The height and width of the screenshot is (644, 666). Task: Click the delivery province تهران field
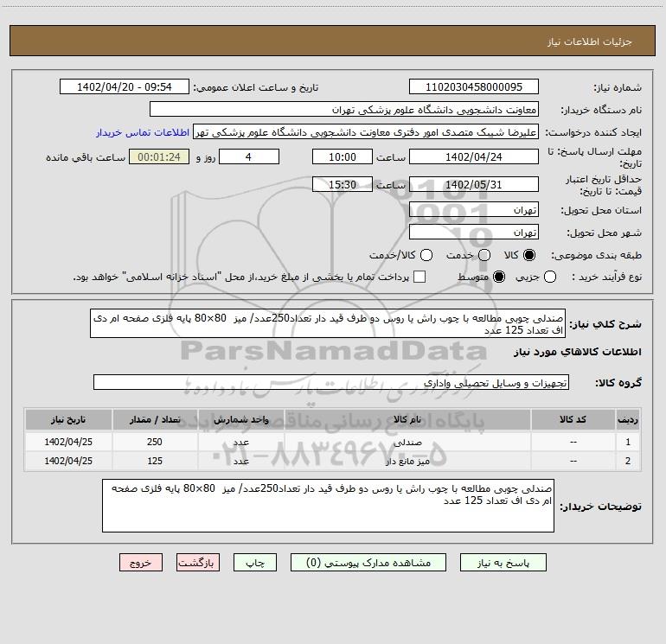tap(474, 209)
